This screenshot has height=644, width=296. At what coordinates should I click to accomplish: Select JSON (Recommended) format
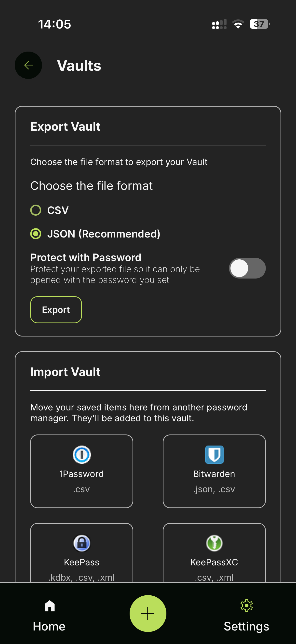point(36,234)
